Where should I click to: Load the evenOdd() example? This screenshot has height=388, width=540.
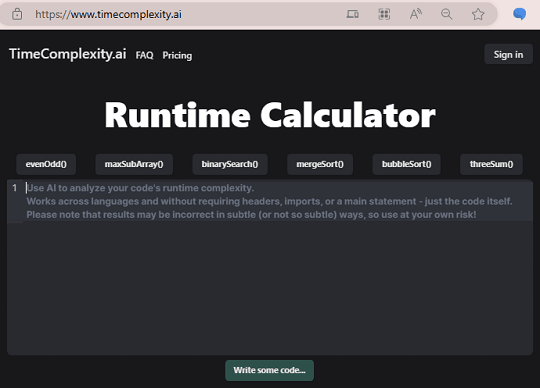click(x=46, y=164)
